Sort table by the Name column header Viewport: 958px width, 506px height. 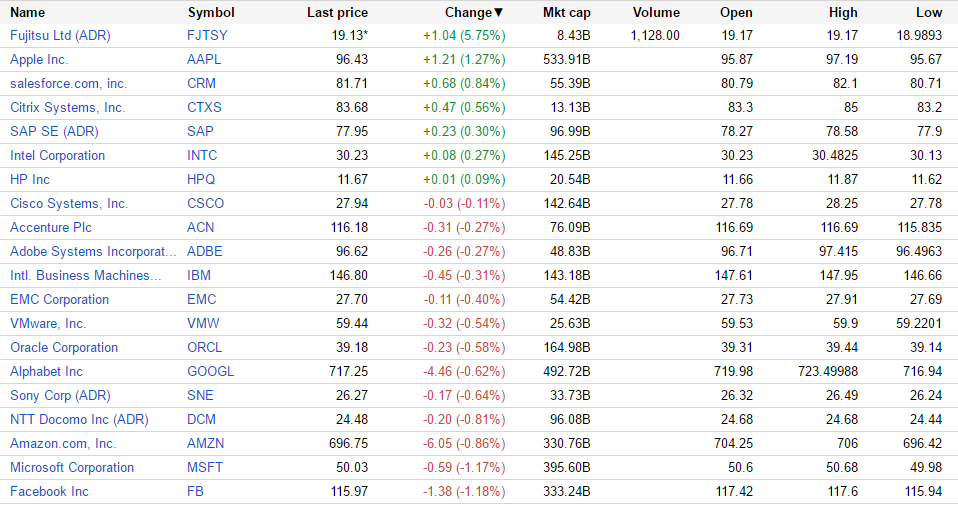27,12
